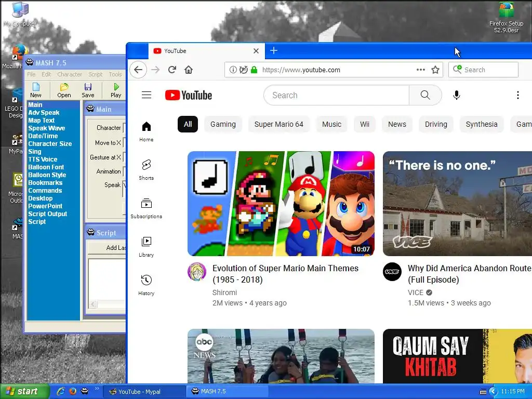
Task: Search with voice microphone icon
Action: [457, 96]
